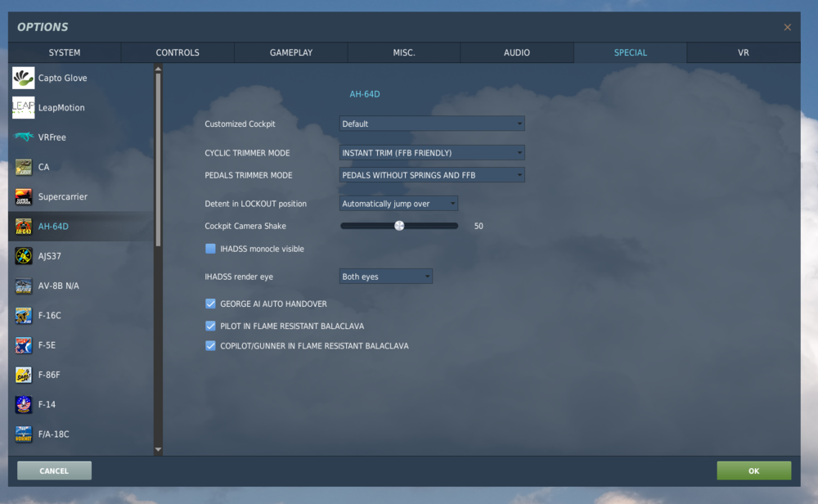Image resolution: width=818 pixels, height=504 pixels.
Task: Enable IHADSS monocle visible checkbox
Action: (x=210, y=249)
